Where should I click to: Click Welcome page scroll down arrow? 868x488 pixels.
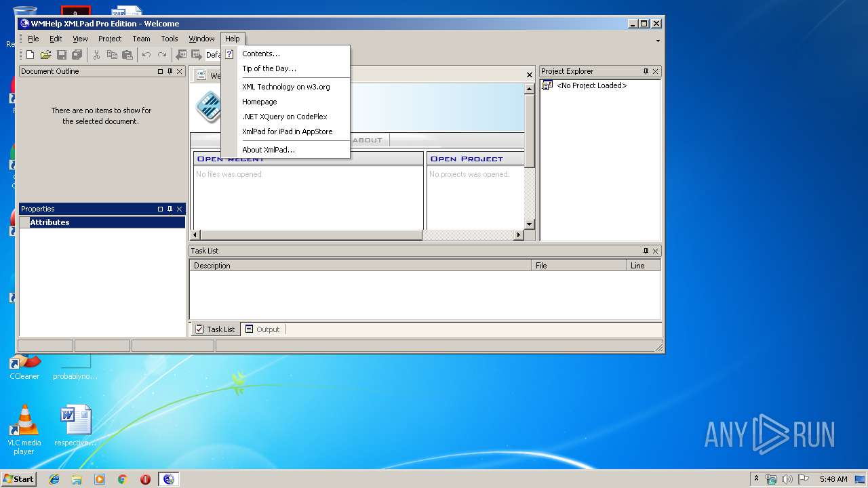point(530,224)
